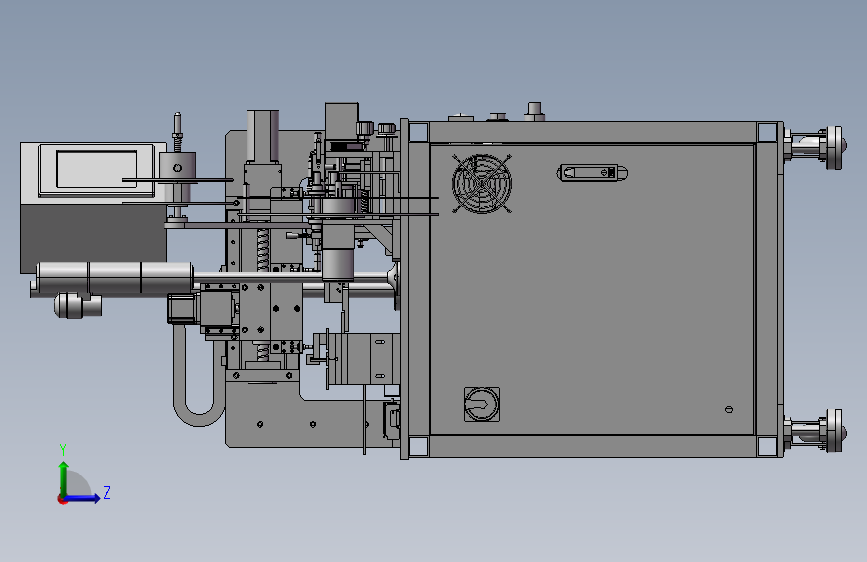Select the lower right caster wheel

tap(834, 430)
